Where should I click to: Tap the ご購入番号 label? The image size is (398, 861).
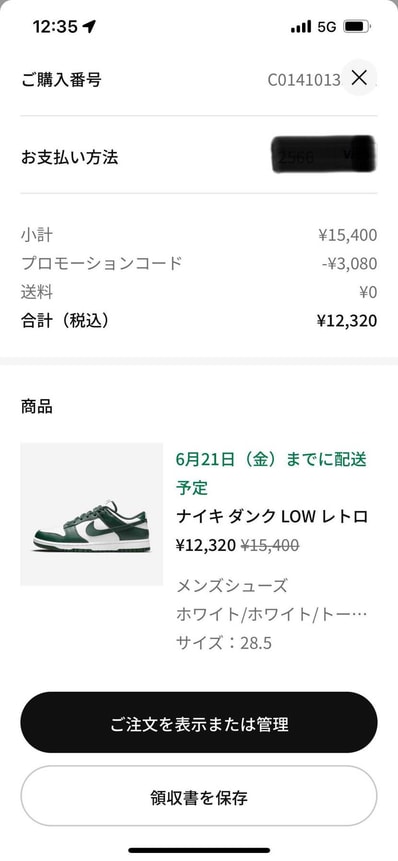(x=61, y=80)
